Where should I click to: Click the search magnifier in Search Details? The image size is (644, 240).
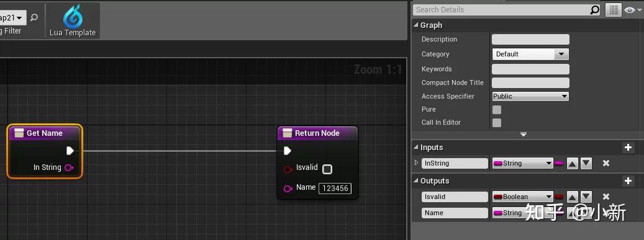point(595,10)
